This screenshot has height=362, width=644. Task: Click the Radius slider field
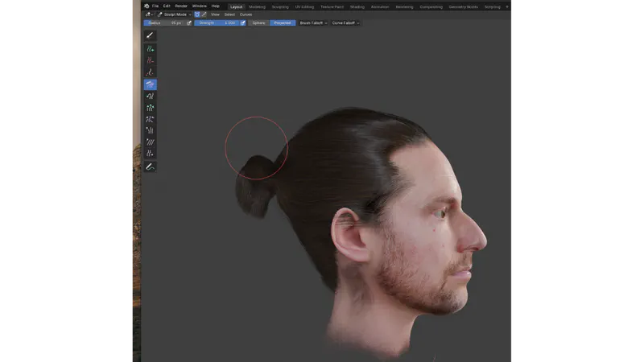pyautogui.click(x=165, y=23)
